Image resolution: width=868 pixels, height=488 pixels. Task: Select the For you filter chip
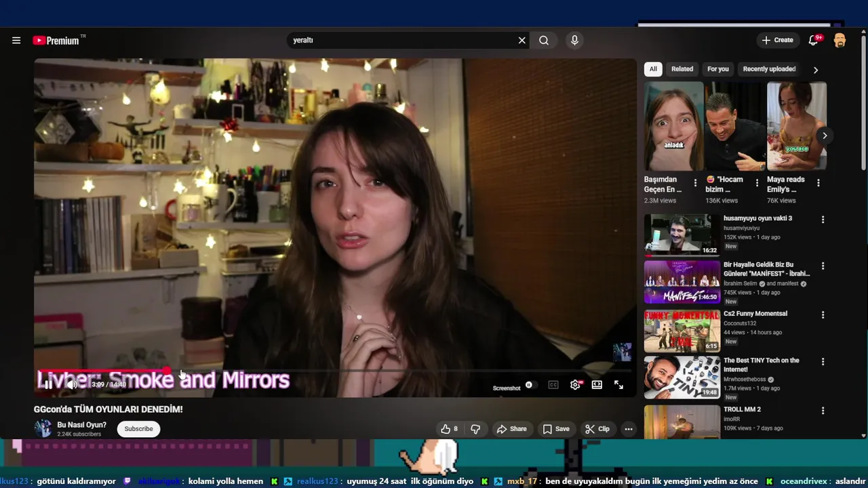(x=718, y=69)
